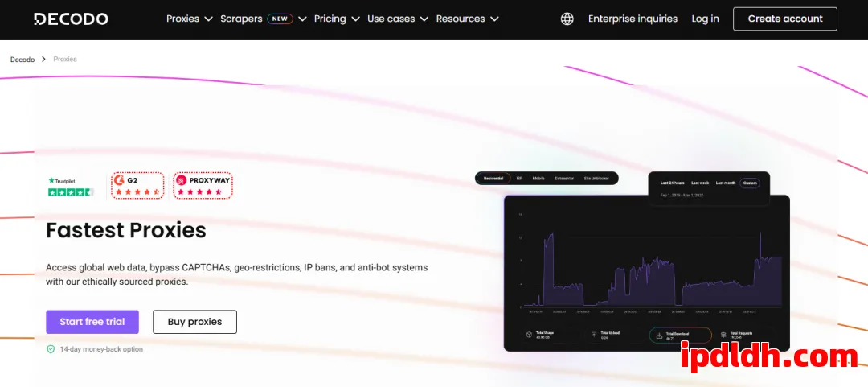Screen dimensions: 868x387
Task: Click the Decodo logo
Action: point(71,19)
